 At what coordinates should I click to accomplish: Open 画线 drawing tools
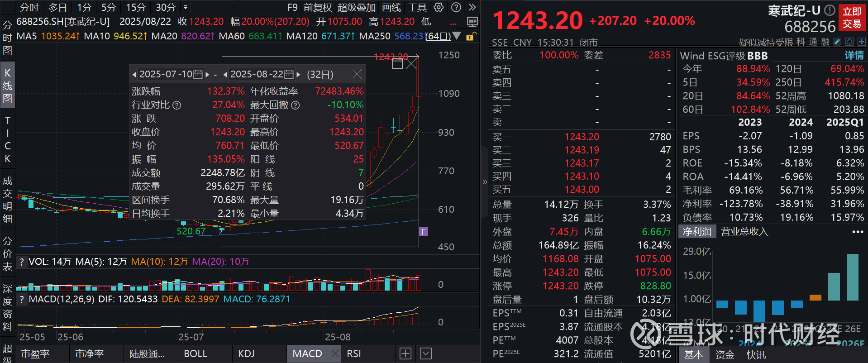coord(391,7)
